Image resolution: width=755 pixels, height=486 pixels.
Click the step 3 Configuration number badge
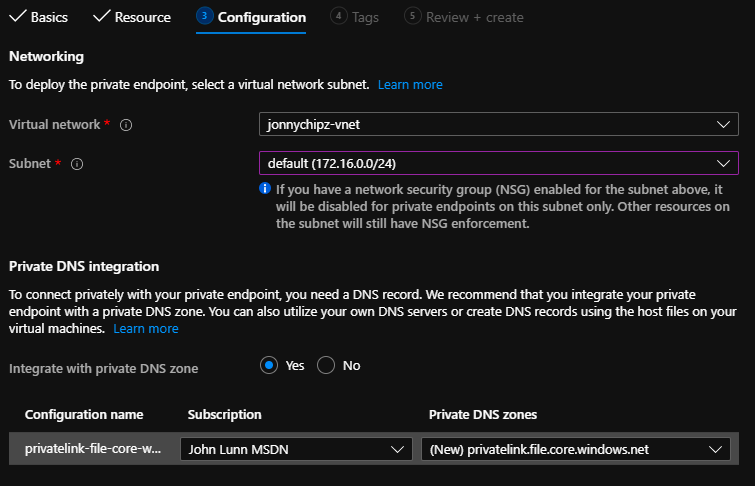pos(204,17)
